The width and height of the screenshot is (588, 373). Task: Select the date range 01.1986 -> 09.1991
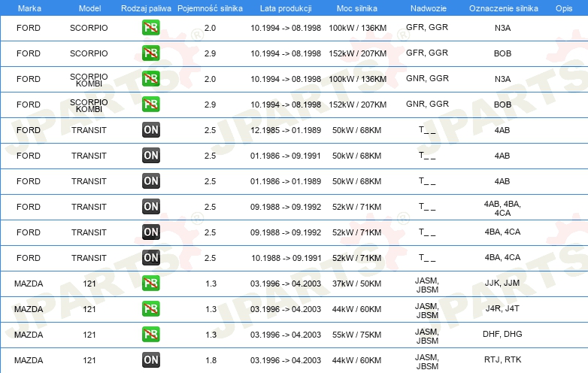[x=286, y=156]
